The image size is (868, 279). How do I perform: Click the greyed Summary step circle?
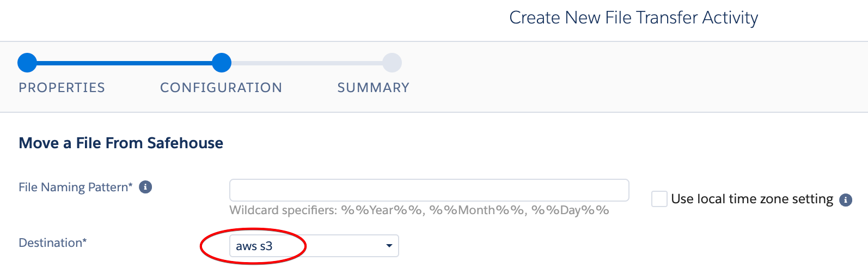point(392,63)
